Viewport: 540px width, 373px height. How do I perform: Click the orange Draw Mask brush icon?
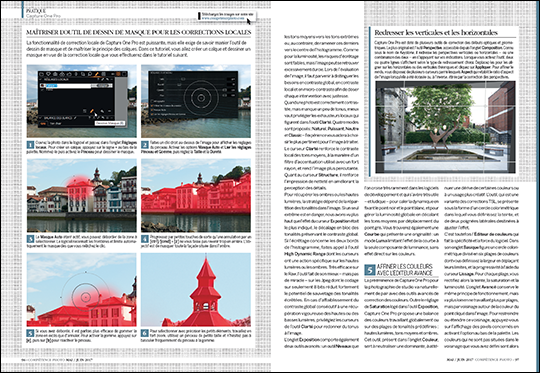[92, 111]
